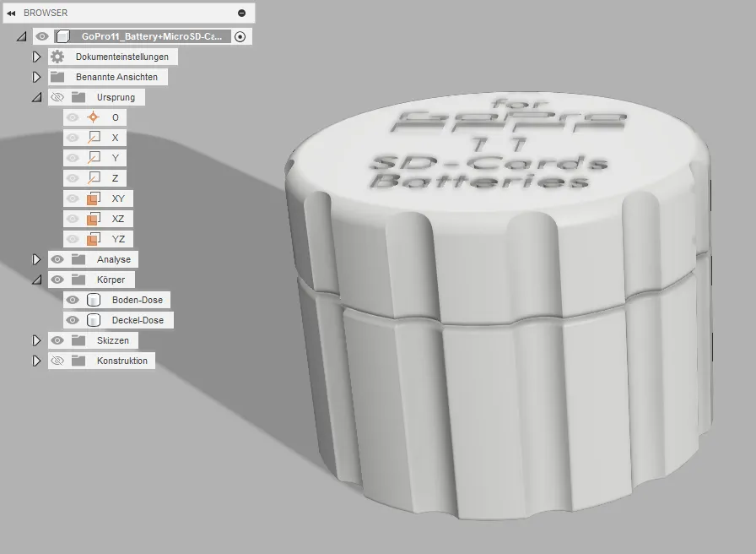Viewport: 756px width, 554px height.
Task: Click the SD-Cards embossed text on the lid
Action: 488,163
